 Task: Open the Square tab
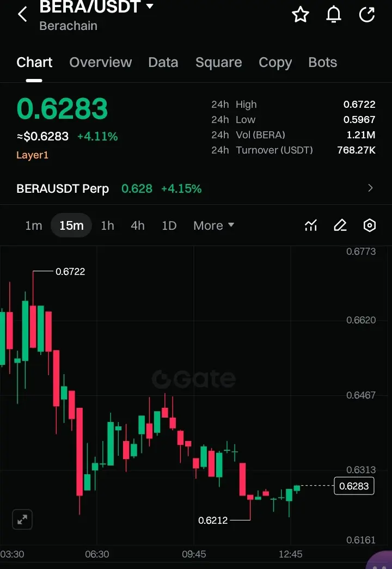click(x=218, y=63)
